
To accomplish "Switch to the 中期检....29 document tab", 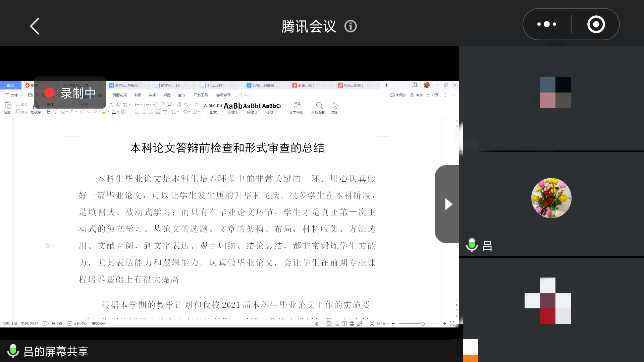I will [x=79, y=85].
